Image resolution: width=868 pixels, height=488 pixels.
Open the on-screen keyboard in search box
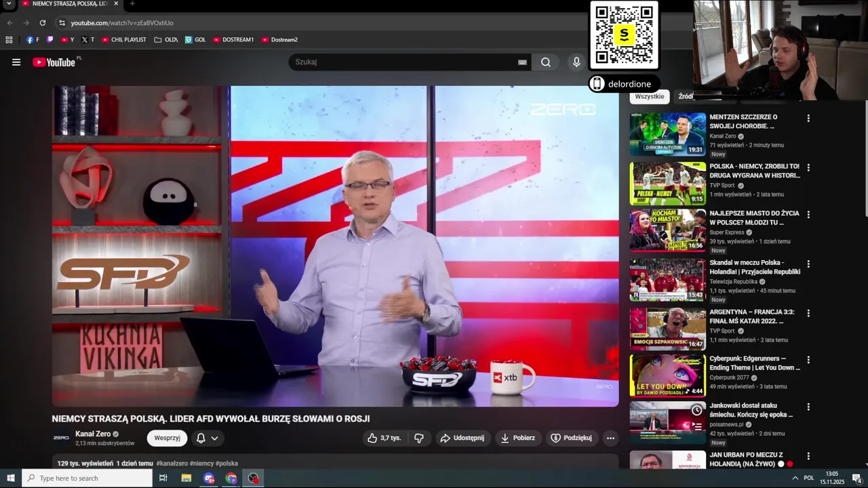click(522, 62)
